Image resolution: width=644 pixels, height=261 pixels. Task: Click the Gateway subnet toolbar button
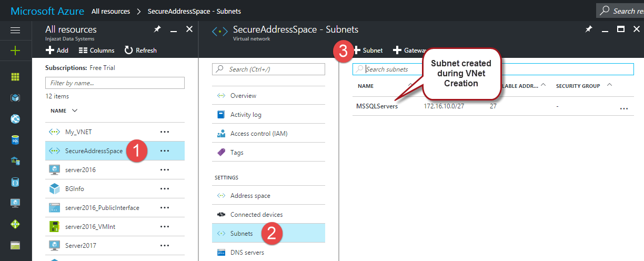tap(410, 51)
